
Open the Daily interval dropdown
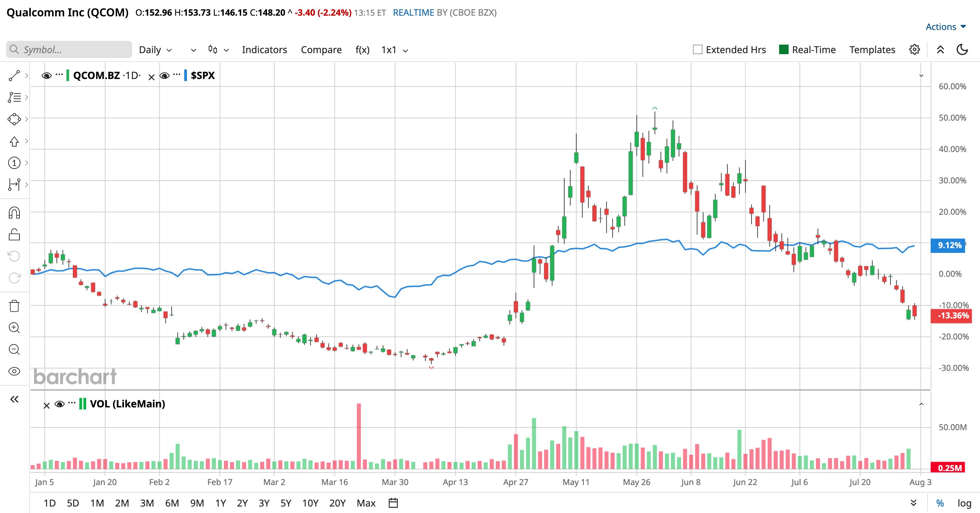155,50
